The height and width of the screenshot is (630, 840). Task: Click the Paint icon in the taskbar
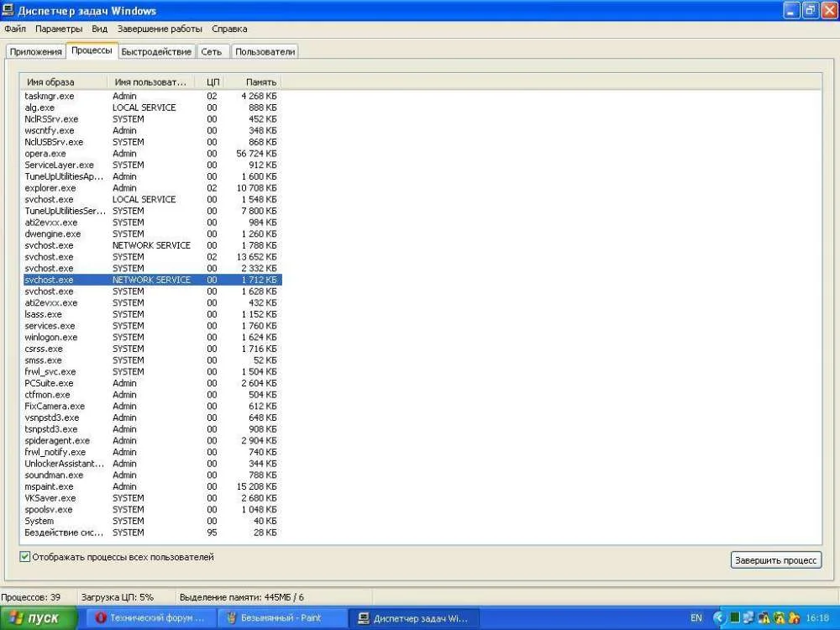pos(231,617)
